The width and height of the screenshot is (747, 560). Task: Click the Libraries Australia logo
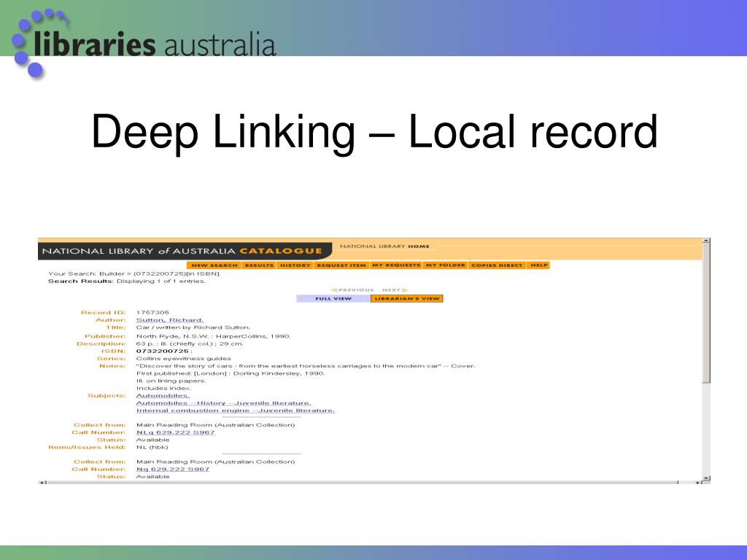pyautogui.click(x=144, y=43)
